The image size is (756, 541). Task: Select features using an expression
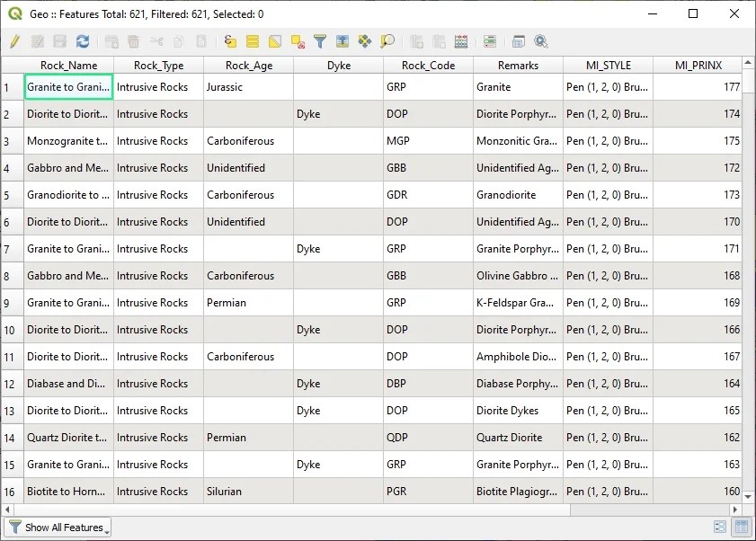231,41
